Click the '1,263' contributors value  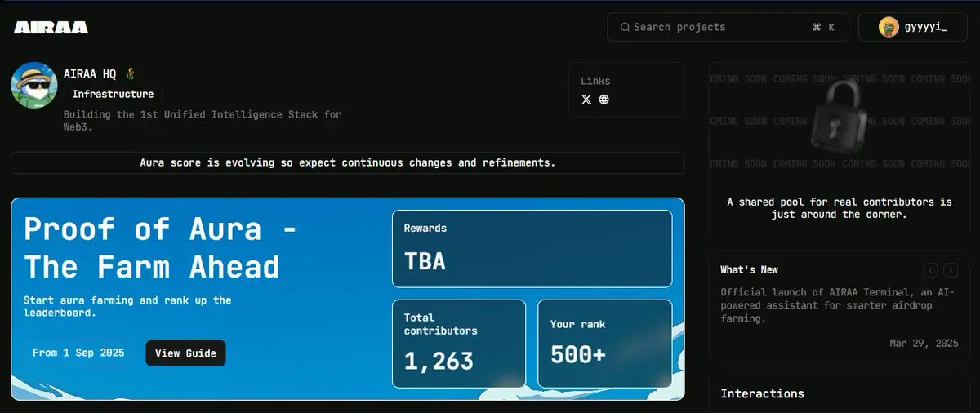pyautogui.click(x=439, y=361)
